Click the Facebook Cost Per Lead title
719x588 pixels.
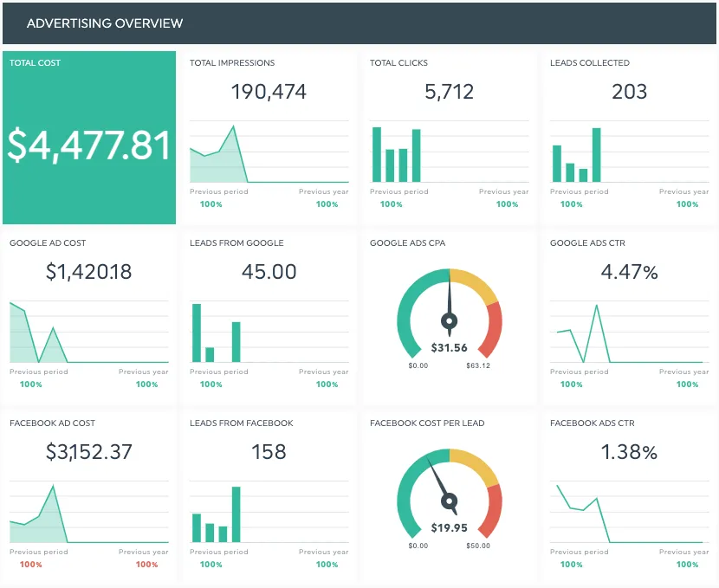427,423
